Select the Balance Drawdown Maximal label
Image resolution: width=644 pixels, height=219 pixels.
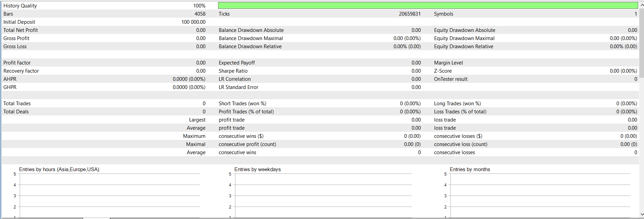click(251, 38)
